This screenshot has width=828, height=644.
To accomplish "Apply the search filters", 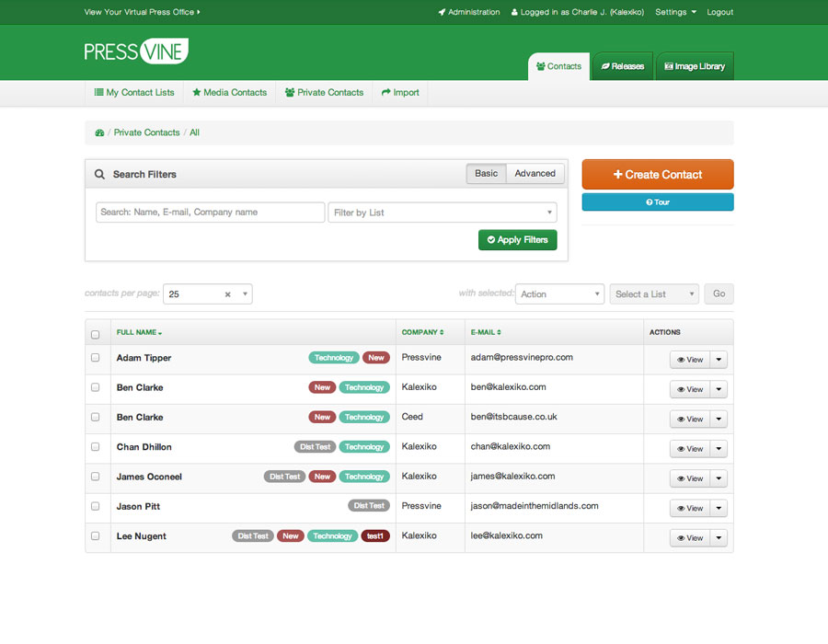I will pyautogui.click(x=517, y=240).
